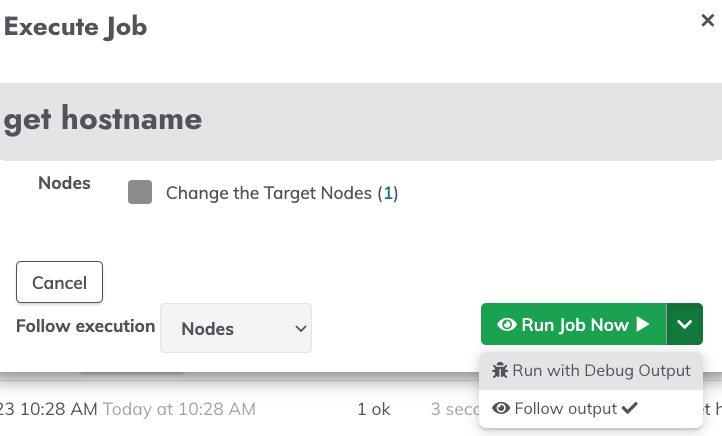Select Run with Debug Output
Viewport: 722px width, 436px height.
click(591, 371)
